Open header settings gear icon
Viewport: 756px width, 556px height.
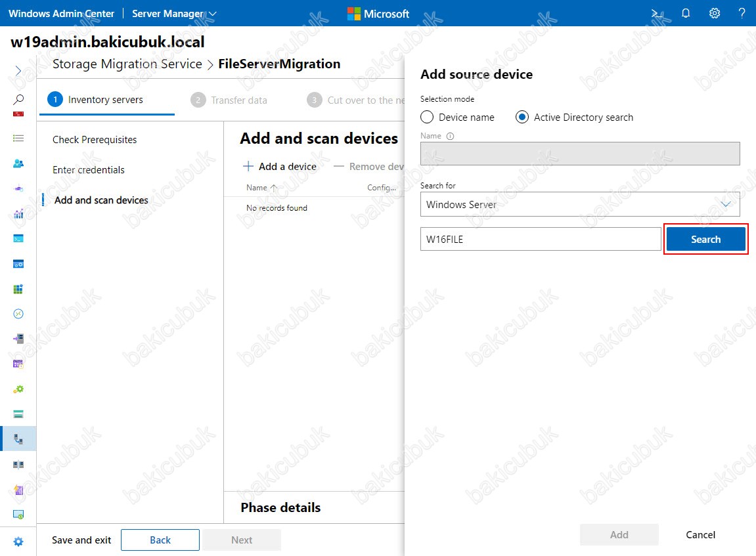tap(715, 13)
